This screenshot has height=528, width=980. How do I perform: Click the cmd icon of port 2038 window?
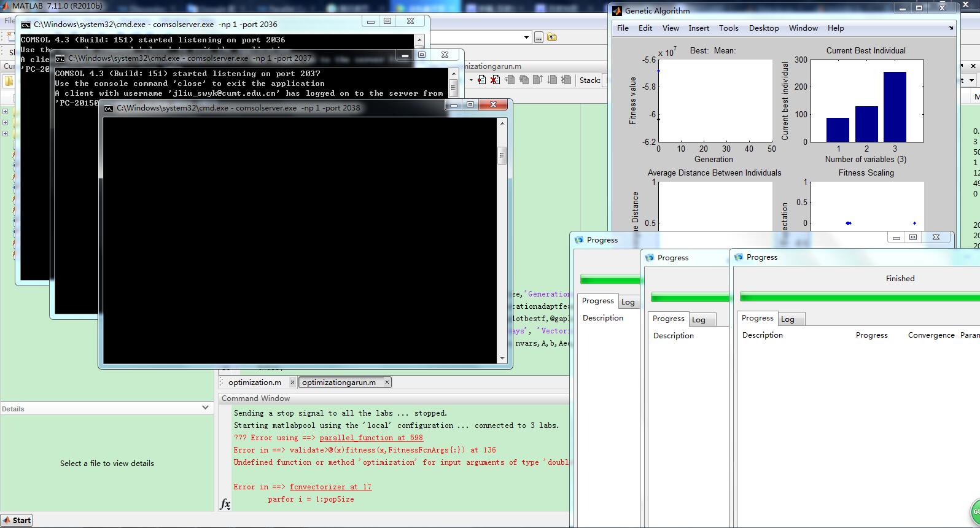pos(109,108)
